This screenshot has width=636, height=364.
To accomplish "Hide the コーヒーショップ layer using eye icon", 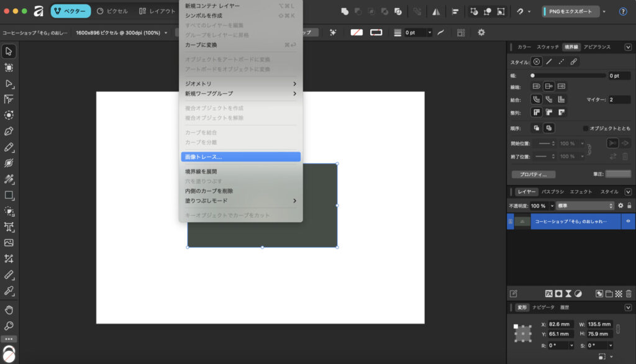I will (628, 221).
